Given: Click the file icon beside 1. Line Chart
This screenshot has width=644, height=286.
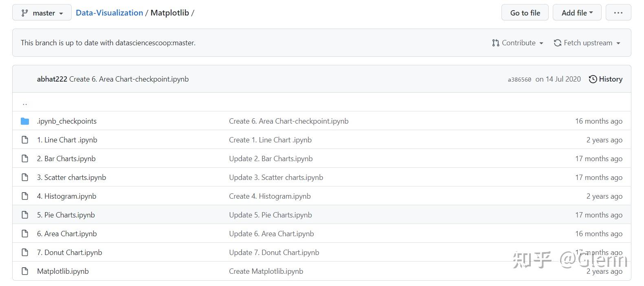Looking at the screenshot, I should point(25,140).
